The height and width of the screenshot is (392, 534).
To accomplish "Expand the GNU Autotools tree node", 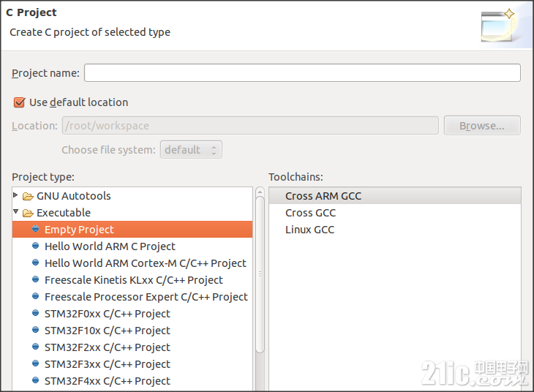I will (x=15, y=195).
